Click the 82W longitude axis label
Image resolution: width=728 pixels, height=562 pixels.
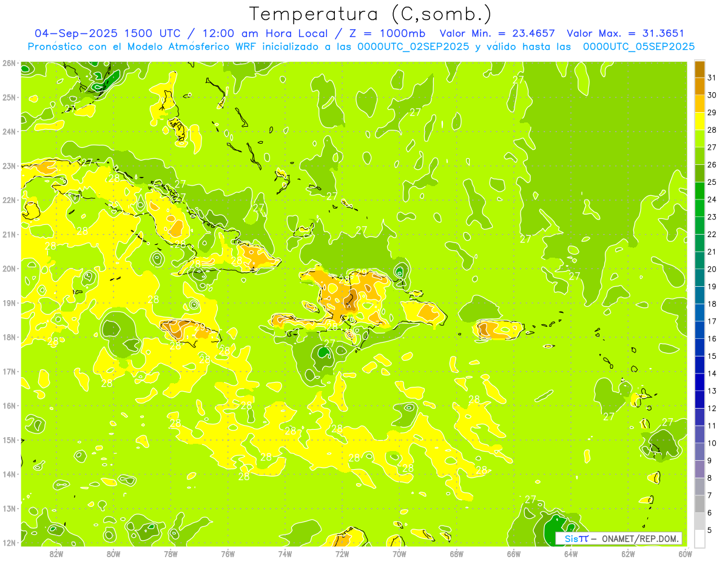click(x=56, y=554)
